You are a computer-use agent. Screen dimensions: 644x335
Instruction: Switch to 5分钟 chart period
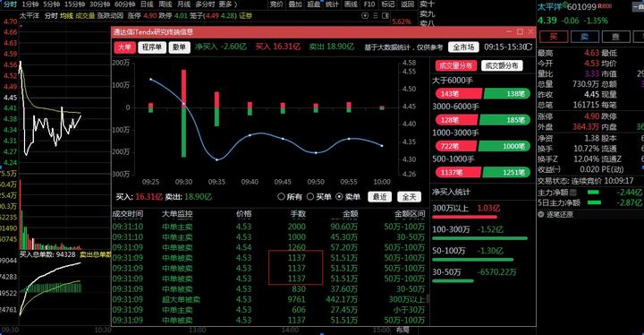click(51, 4)
